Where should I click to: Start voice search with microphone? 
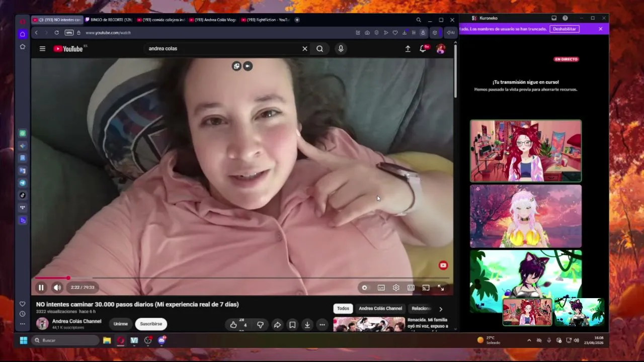(x=341, y=49)
